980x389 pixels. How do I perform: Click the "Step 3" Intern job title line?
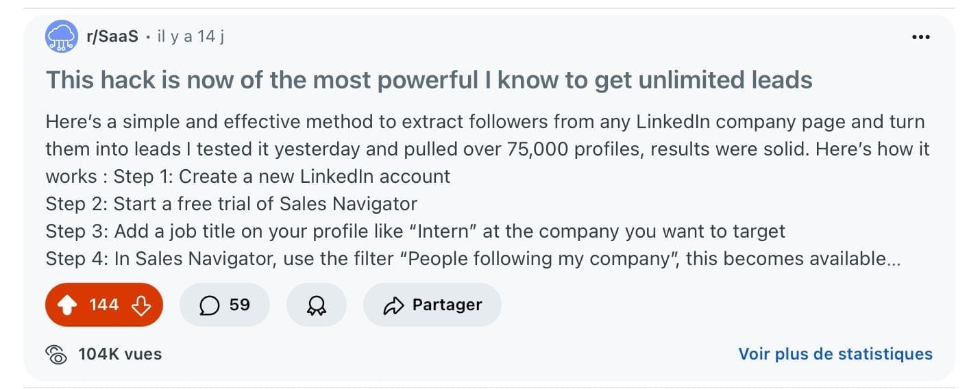pos(415,231)
